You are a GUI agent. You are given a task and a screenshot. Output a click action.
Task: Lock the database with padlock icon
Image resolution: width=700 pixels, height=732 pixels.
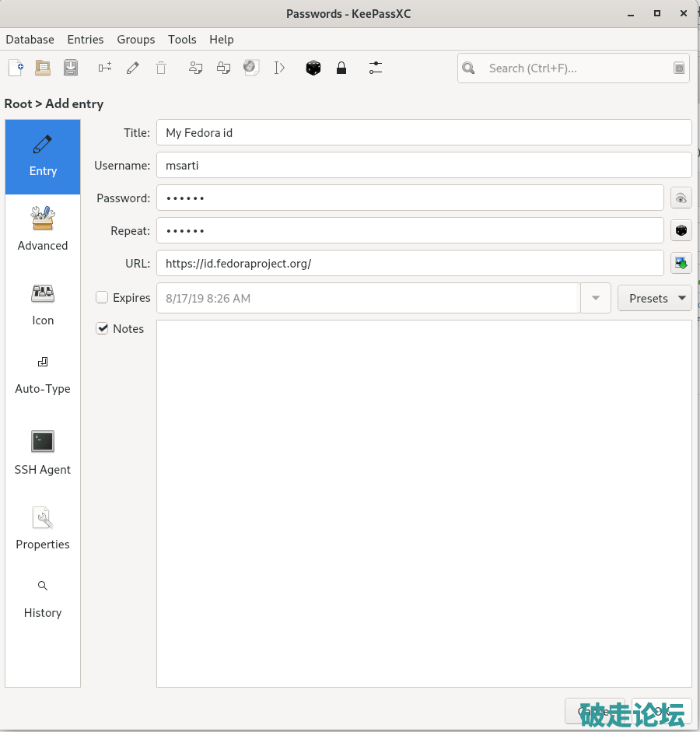click(x=341, y=68)
